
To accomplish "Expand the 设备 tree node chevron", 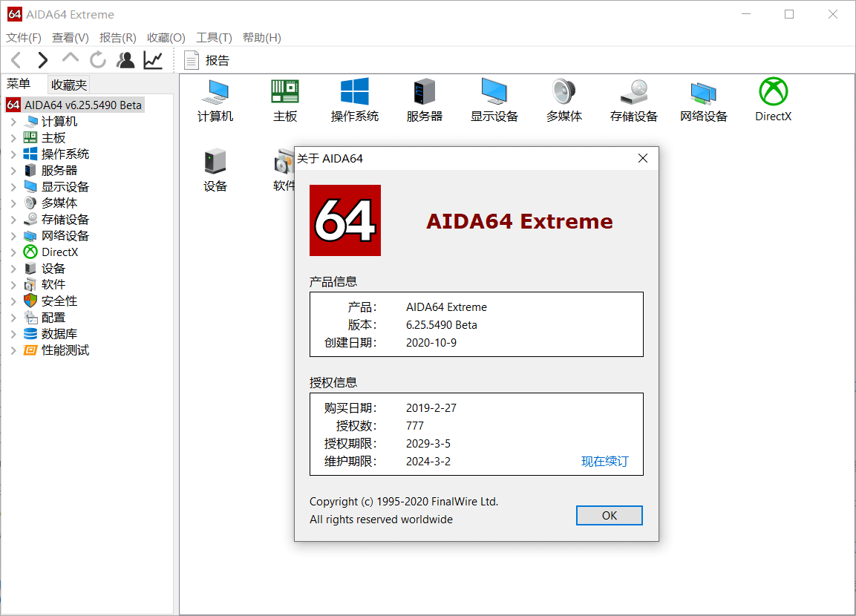I will point(13,269).
